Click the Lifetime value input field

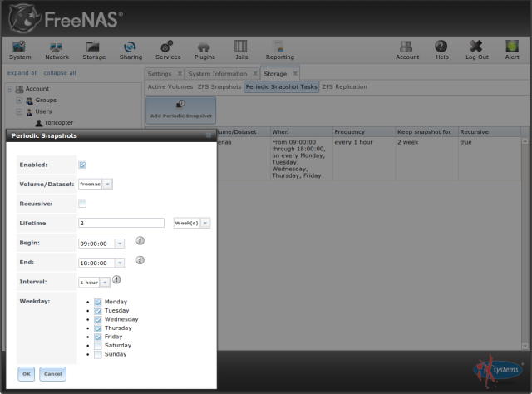121,223
